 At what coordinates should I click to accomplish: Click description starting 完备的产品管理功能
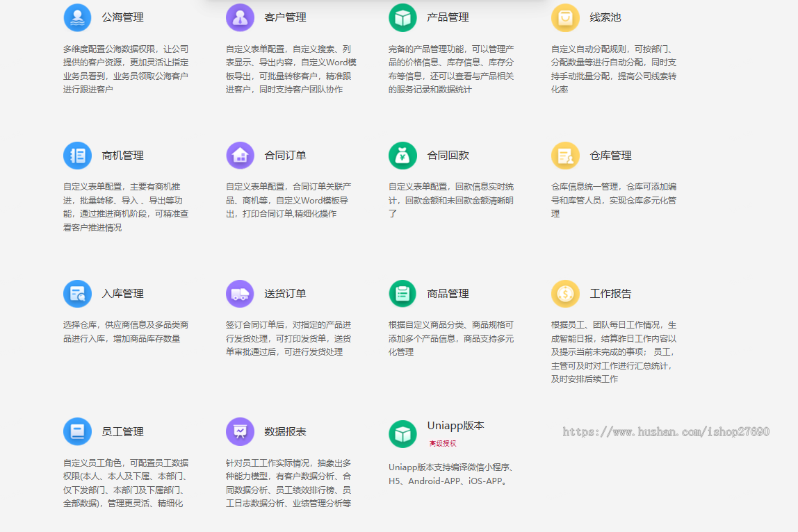(451, 69)
